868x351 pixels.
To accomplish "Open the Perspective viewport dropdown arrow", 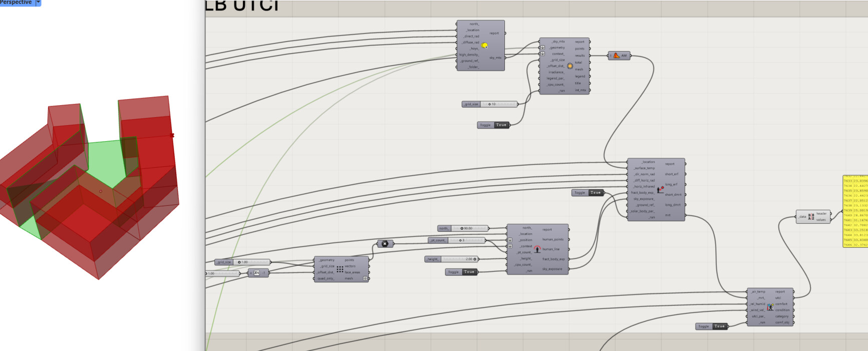I will pyautogui.click(x=38, y=3).
